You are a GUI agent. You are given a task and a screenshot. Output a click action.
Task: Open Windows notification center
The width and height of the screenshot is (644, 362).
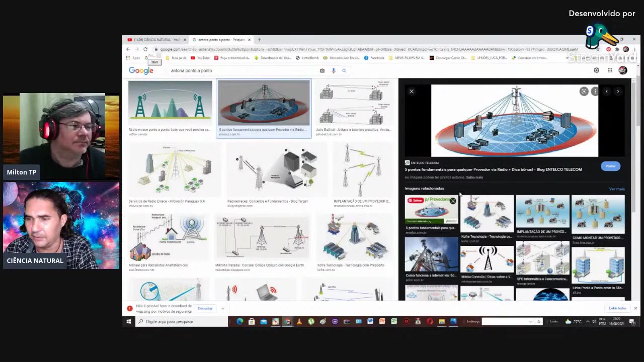point(632,322)
